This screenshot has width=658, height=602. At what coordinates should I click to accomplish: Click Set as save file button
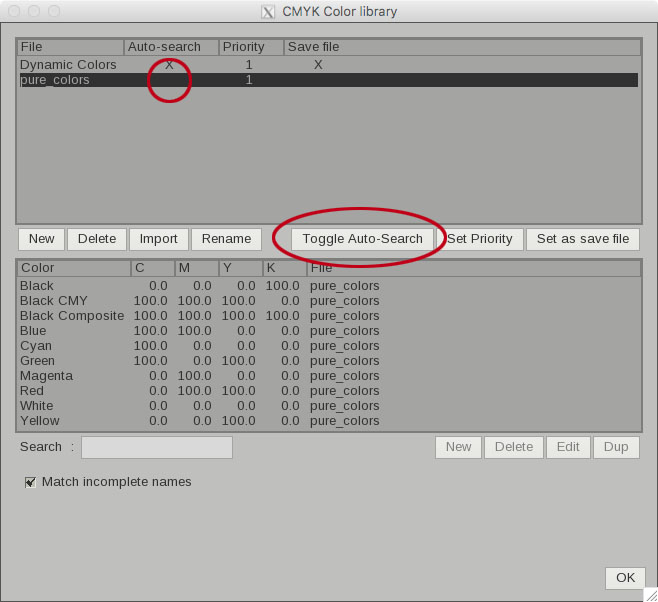point(582,239)
